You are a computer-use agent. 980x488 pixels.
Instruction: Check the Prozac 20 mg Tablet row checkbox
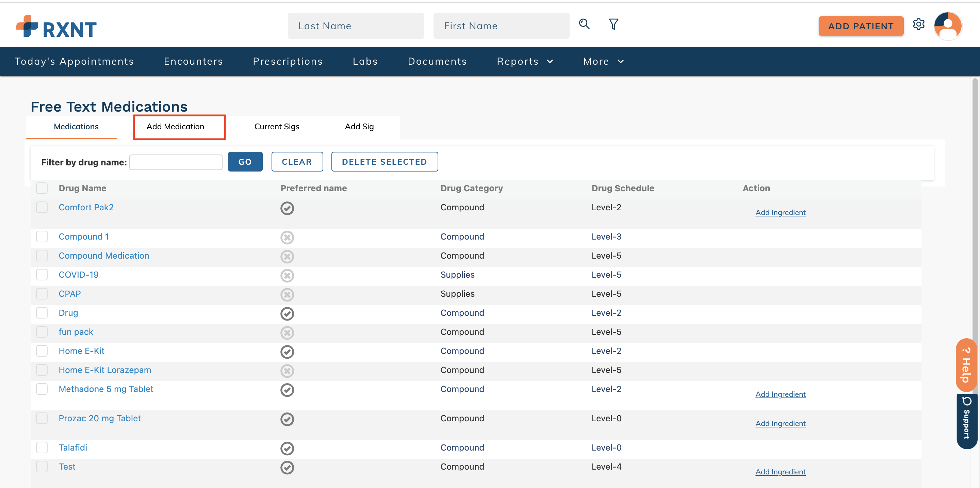click(x=42, y=418)
